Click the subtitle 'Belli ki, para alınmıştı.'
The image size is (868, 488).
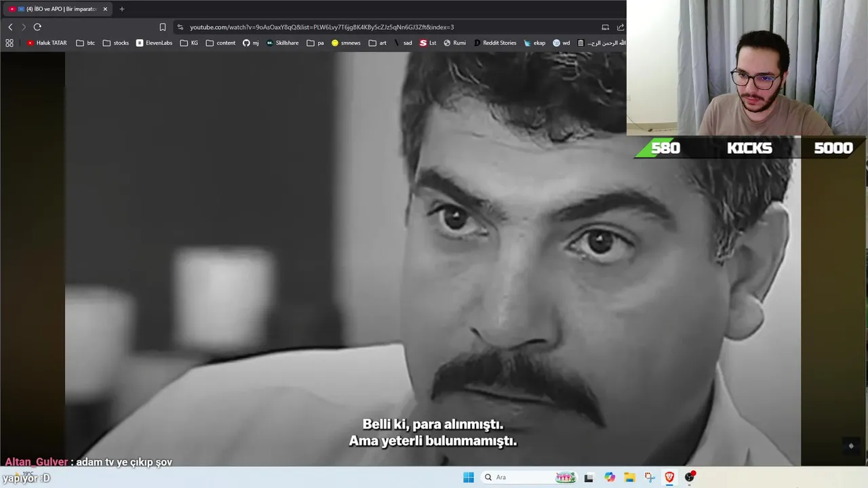point(433,425)
